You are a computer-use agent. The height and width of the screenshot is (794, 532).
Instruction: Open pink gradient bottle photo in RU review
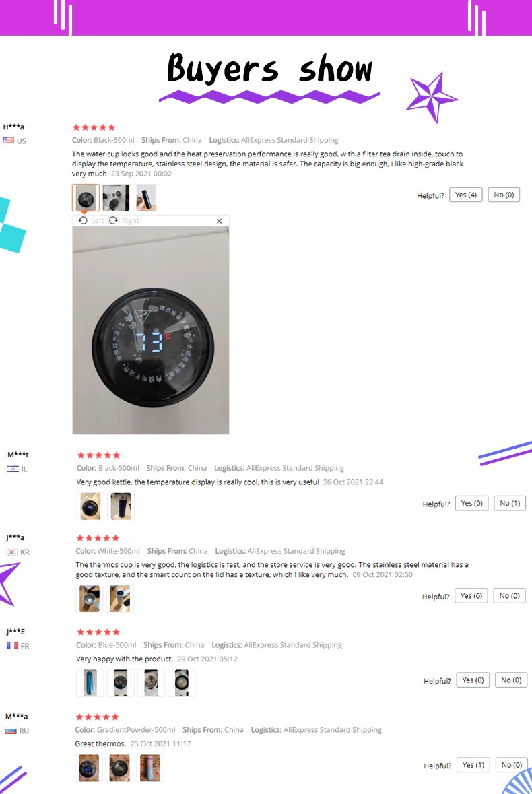(x=150, y=768)
